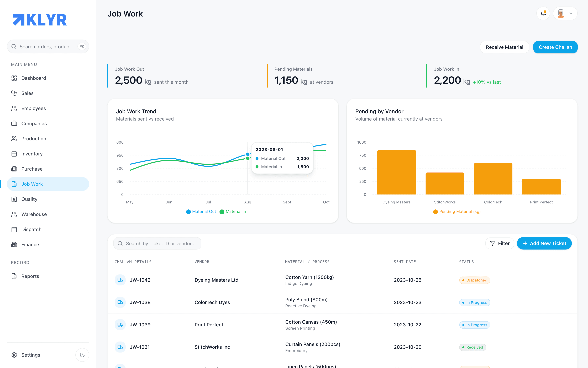588x368 pixels.
Task: Click the Reports document icon
Action: click(14, 276)
